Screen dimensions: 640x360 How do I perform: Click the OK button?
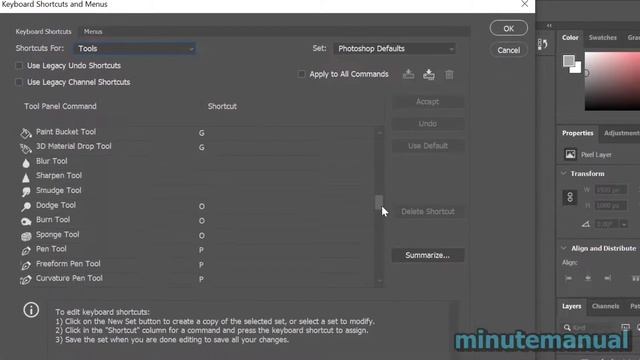coord(509,28)
